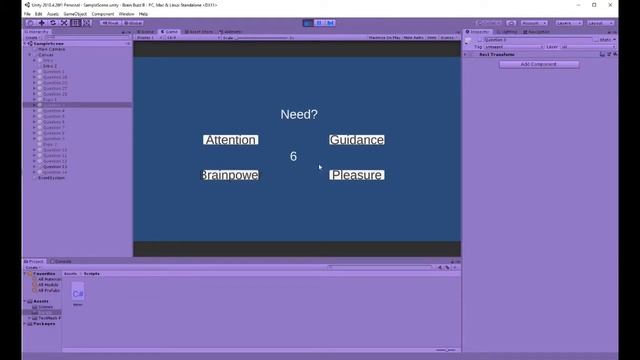
Task: Toggle Maximize On Play
Action: click(x=384, y=38)
